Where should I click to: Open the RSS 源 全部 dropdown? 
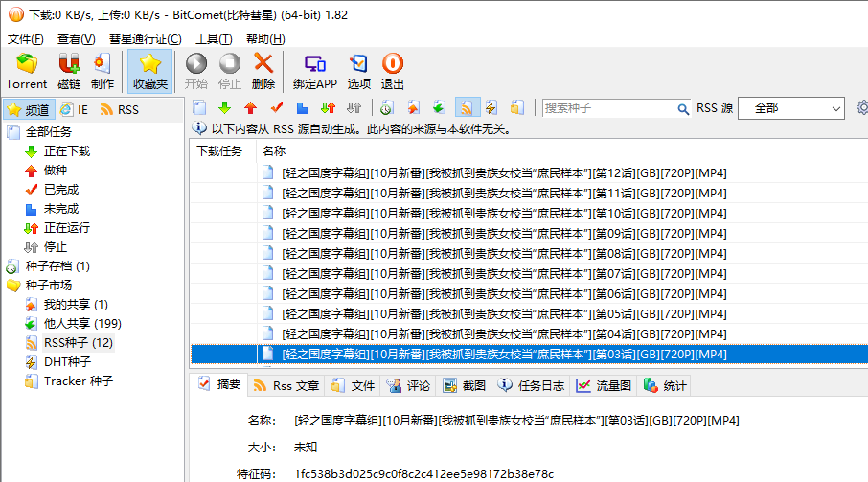tap(790, 108)
